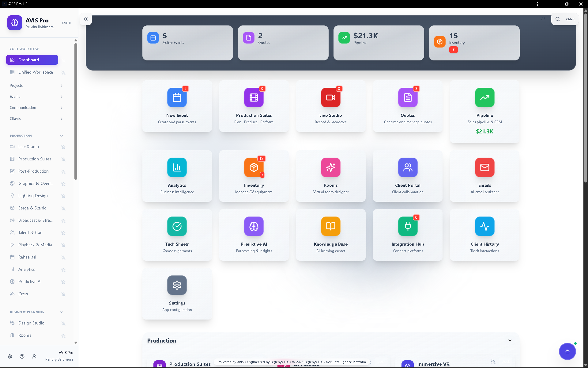Click the notifications bell icon
Image resolution: width=588 pixels, height=368 pixels.
543,19
